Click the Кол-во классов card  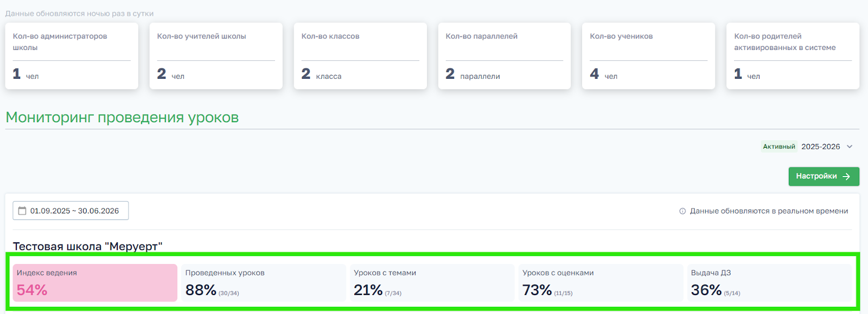coord(360,56)
